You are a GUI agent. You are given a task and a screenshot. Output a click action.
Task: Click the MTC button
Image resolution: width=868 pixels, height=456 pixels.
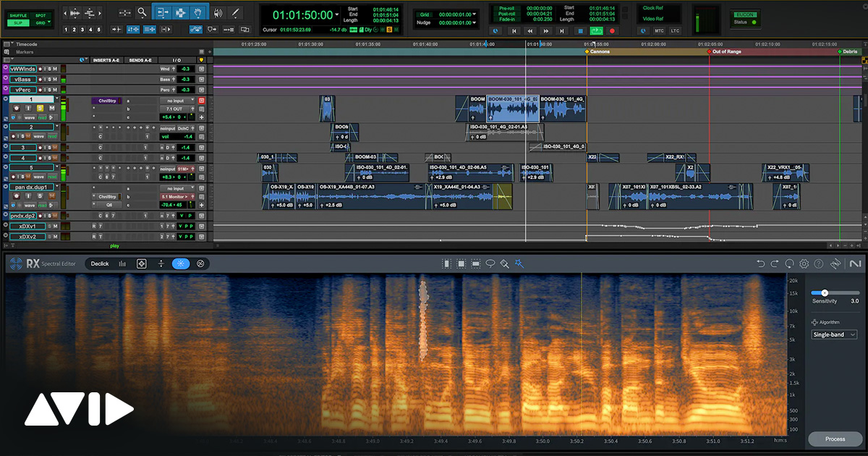pos(659,31)
